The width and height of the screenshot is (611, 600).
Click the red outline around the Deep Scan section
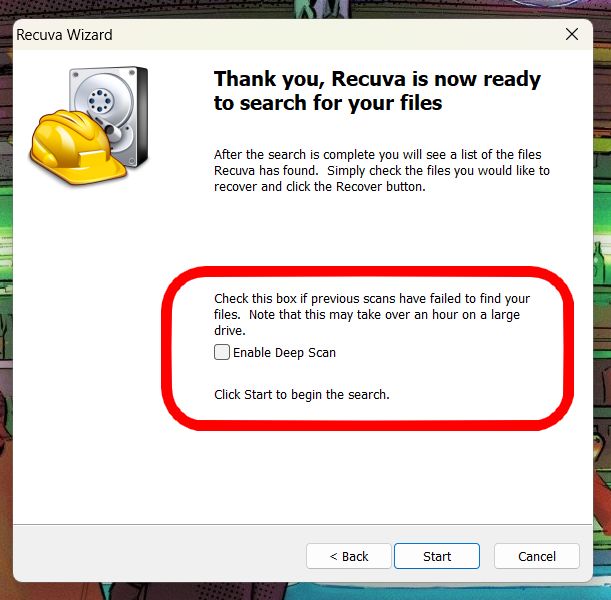(x=367, y=272)
